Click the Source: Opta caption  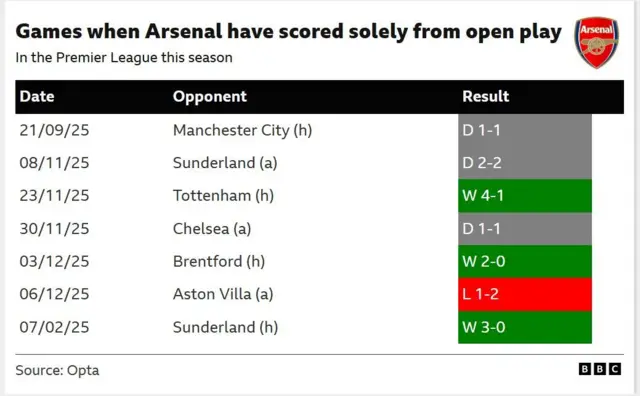58,370
